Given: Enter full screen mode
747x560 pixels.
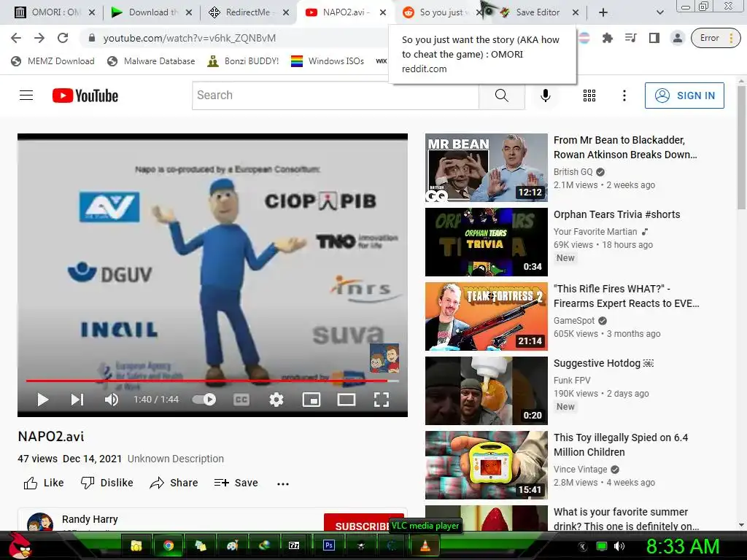Looking at the screenshot, I should (x=381, y=400).
